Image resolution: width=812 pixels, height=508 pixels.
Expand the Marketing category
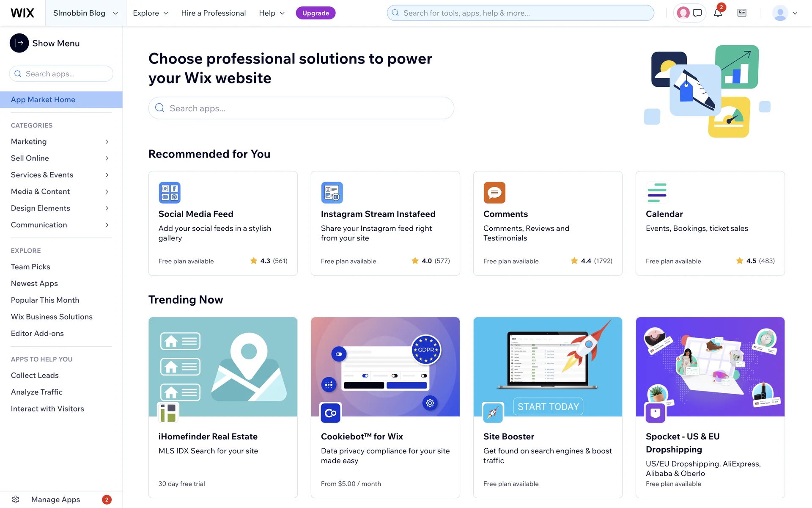[60, 141]
